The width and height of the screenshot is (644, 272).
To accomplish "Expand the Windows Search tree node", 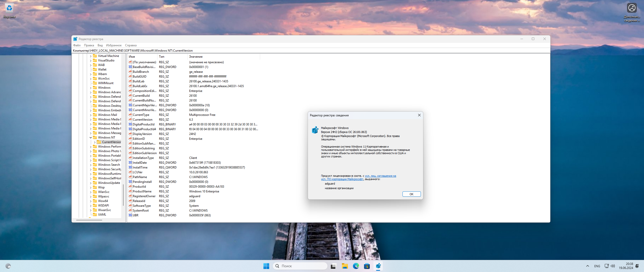I will (91, 165).
